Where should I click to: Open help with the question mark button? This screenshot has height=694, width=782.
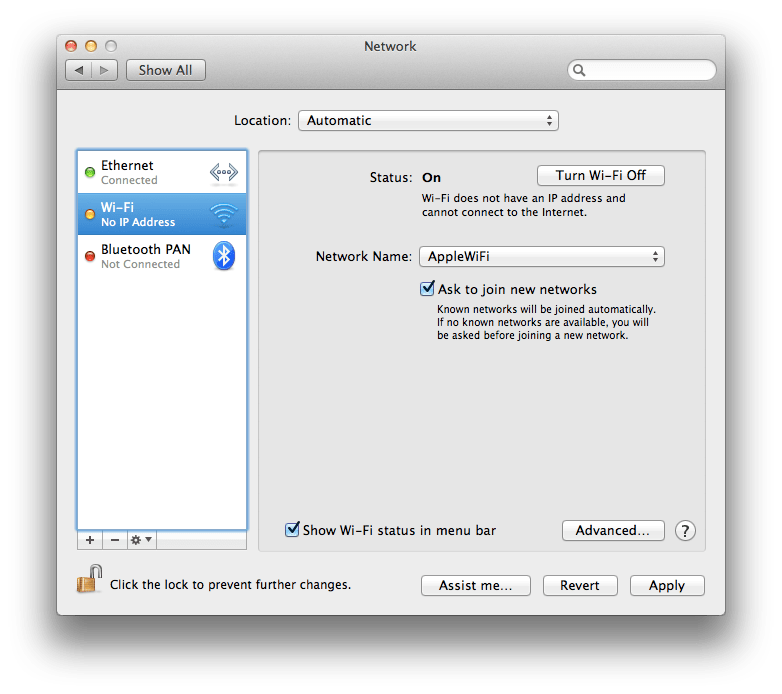(x=685, y=531)
